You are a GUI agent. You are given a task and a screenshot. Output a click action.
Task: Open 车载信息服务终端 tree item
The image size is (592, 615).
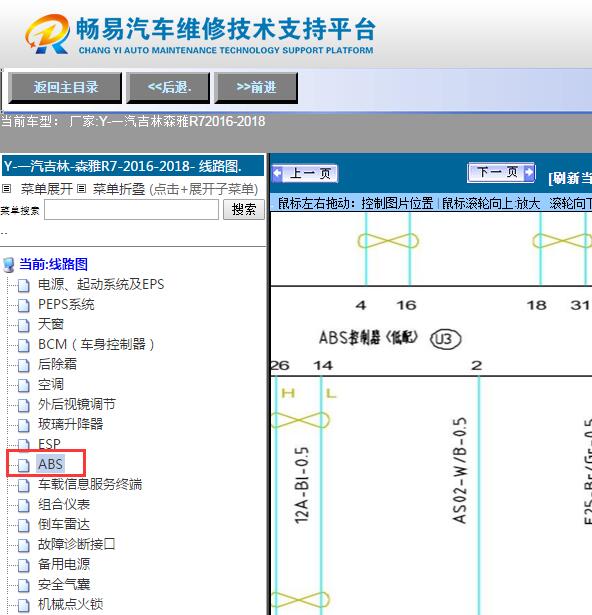coord(90,484)
